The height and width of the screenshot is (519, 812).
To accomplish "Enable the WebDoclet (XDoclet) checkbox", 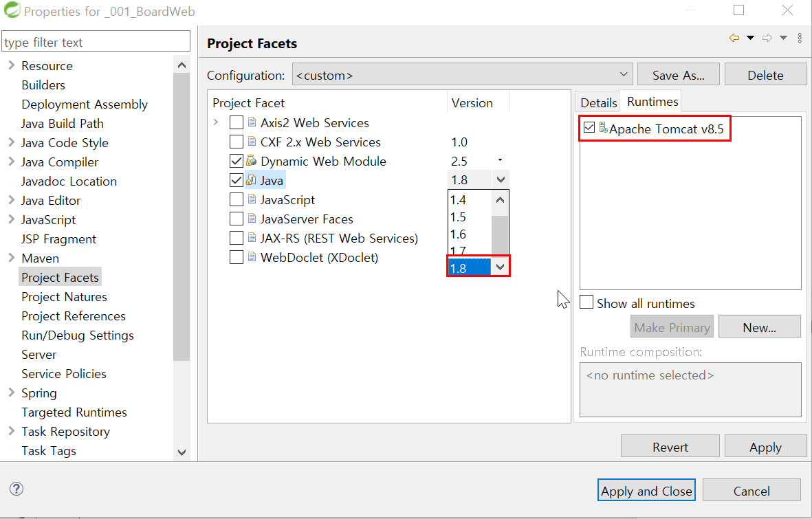I will 236,257.
